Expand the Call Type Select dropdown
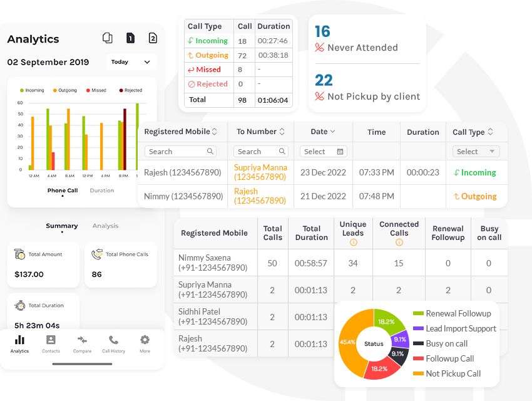Image resolution: width=532 pixels, height=401 pixels. click(x=476, y=152)
